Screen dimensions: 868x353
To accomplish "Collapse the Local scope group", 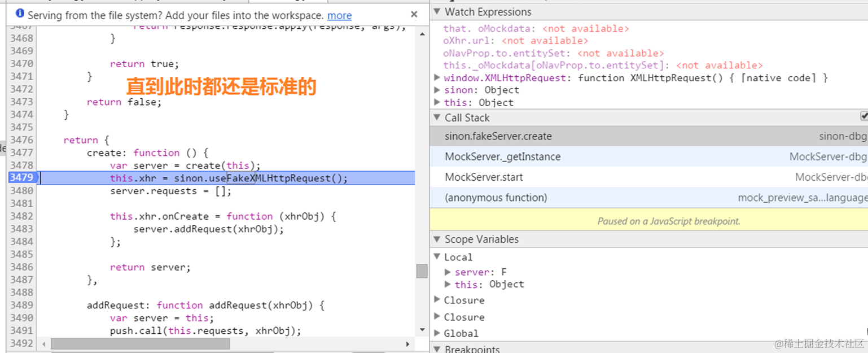I will (x=437, y=257).
